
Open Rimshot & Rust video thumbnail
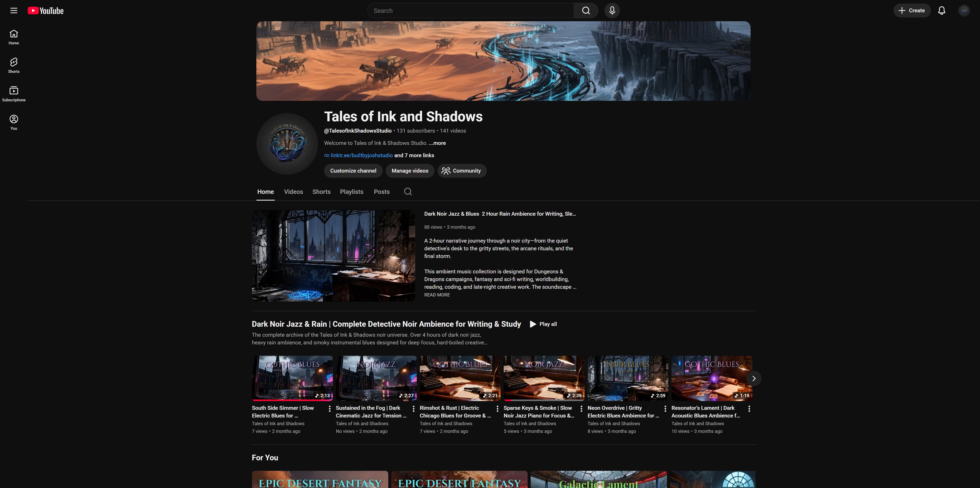[460, 379]
